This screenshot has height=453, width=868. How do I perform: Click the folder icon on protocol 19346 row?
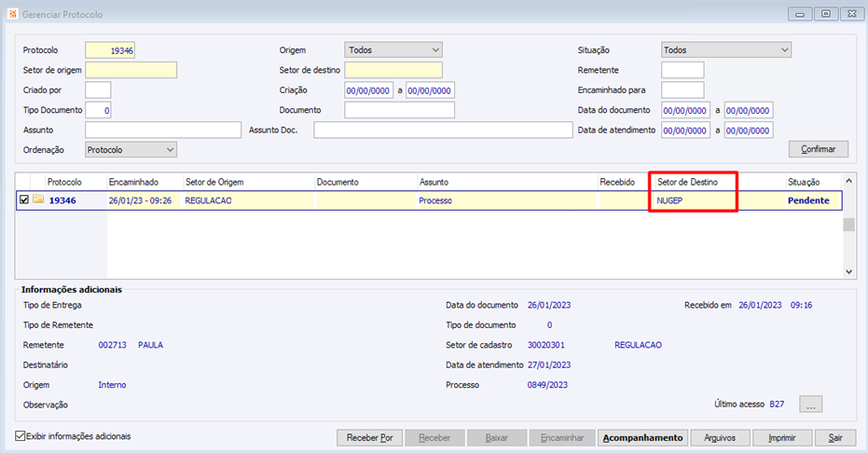pos(38,199)
